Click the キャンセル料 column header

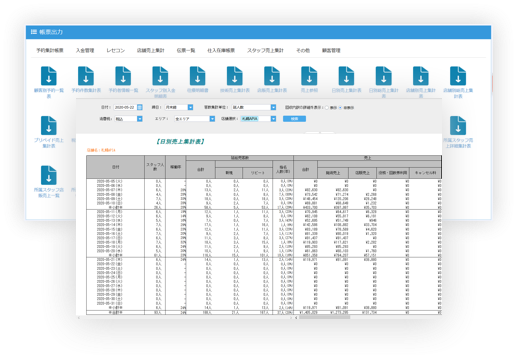coord(425,173)
